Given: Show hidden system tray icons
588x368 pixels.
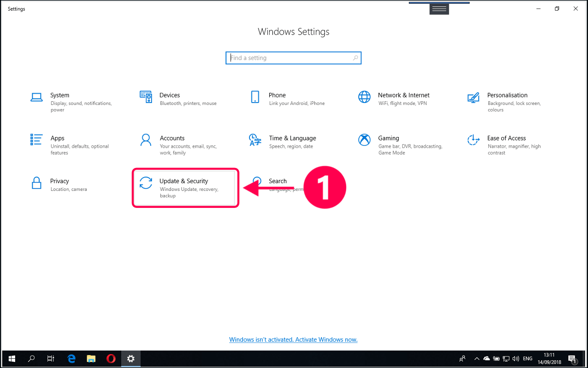Looking at the screenshot, I should 476,359.
